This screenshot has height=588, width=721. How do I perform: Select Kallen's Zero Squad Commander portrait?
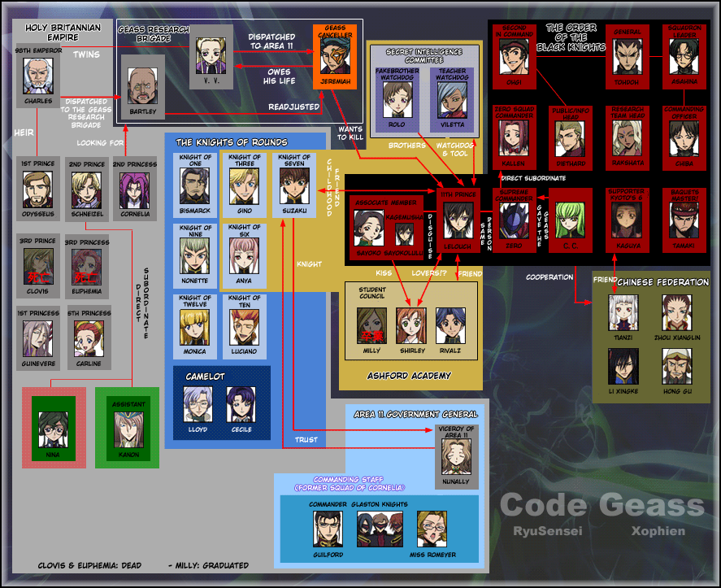tap(514, 137)
